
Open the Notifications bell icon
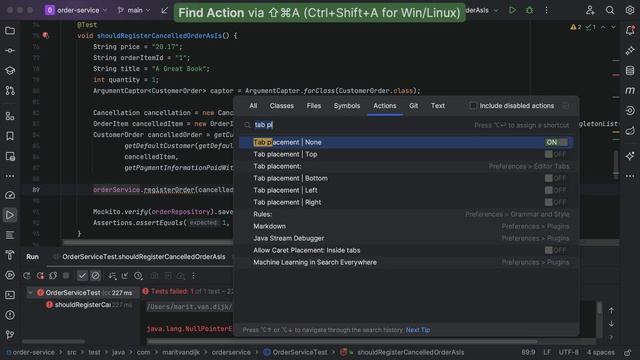tap(630, 30)
